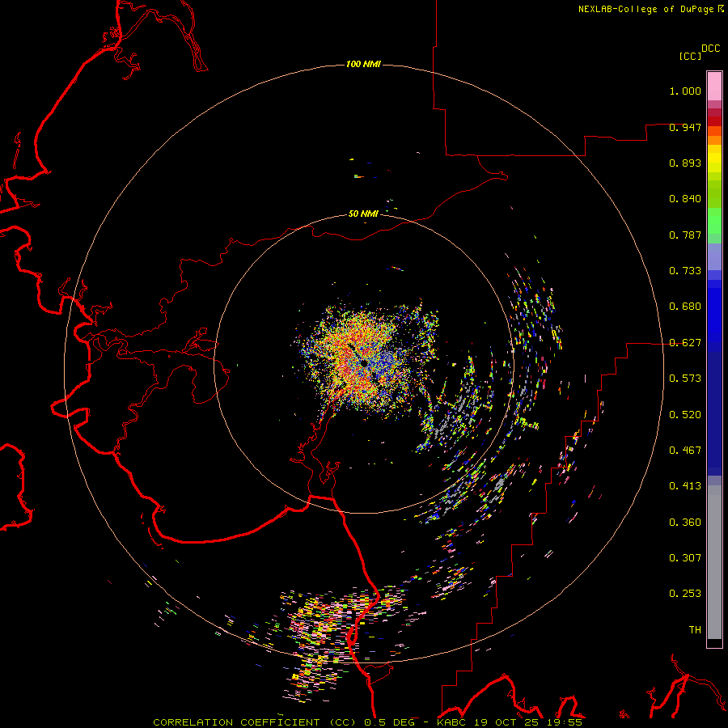Image resolution: width=728 pixels, height=728 pixels.
Task: Click the 0.840 legend value
Action: [x=685, y=199]
